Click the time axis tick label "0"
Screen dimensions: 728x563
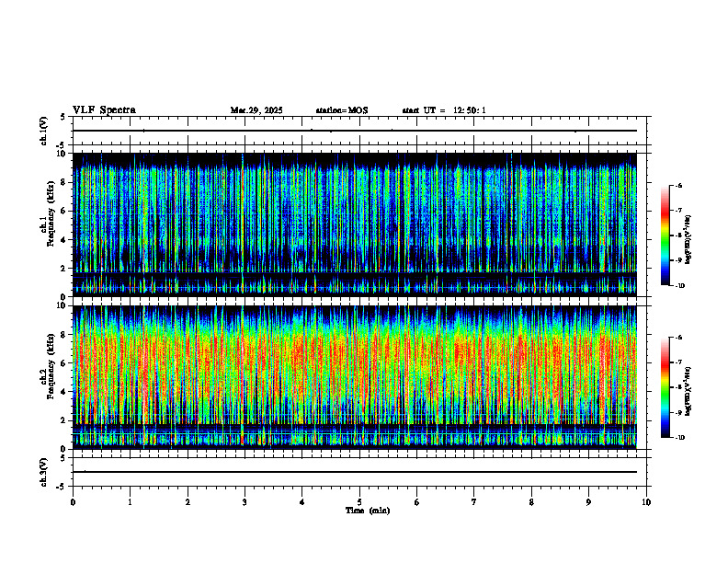pyautogui.click(x=73, y=502)
